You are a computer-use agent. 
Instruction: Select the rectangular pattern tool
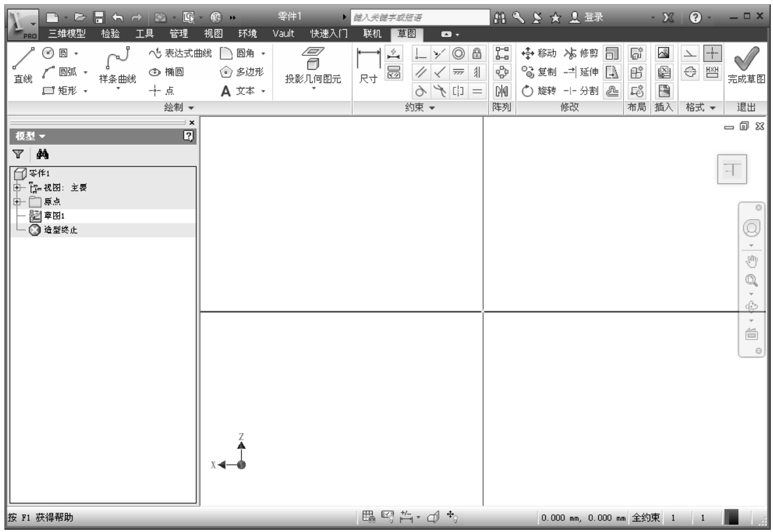[502, 54]
